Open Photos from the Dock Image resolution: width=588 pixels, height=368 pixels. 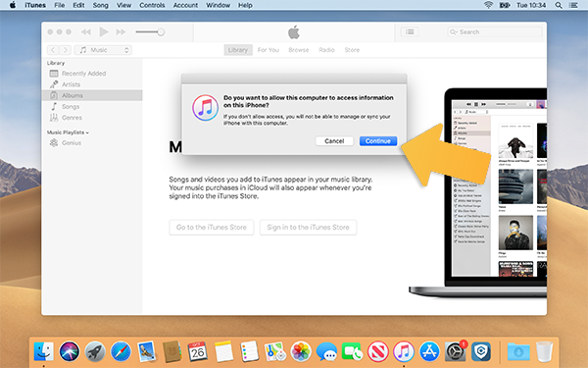[x=301, y=352]
